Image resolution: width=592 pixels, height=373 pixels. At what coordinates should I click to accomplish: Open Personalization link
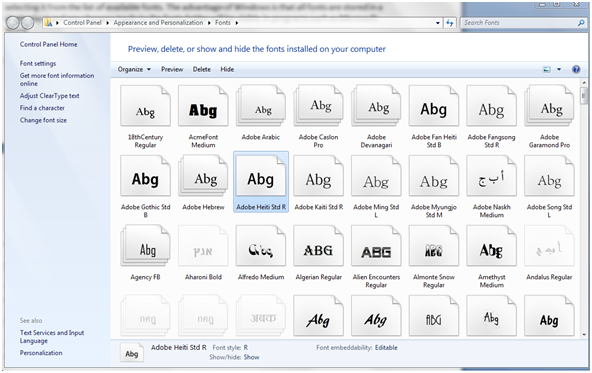coord(41,353)
